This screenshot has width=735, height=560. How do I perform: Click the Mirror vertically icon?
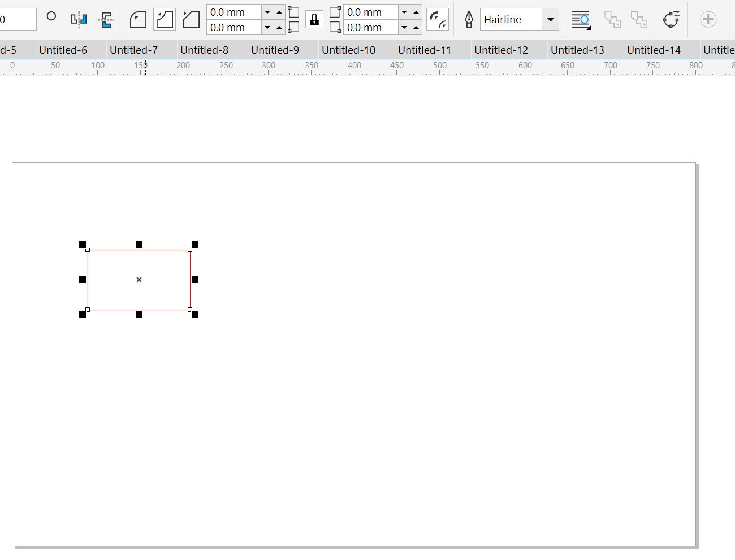106,19
